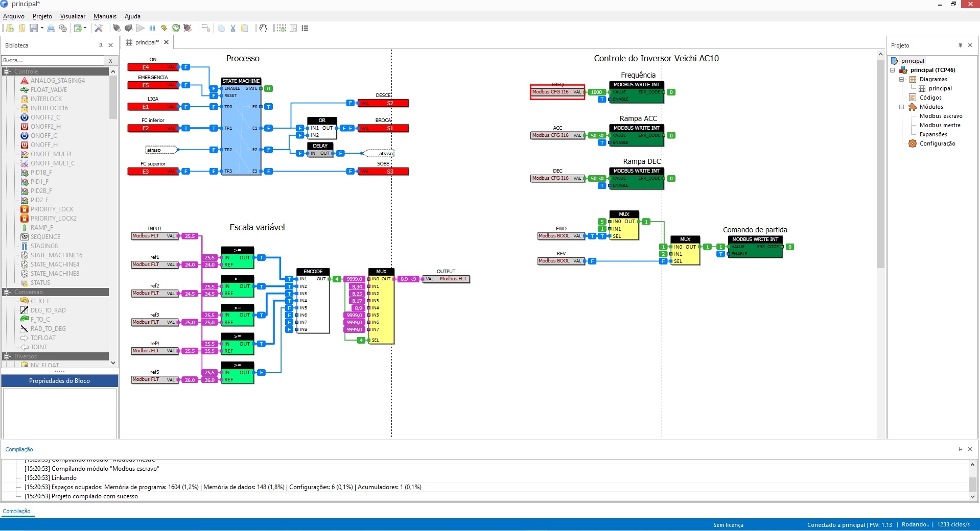Click the copy pages icon
This screenshot has width=980, height=531.
click(221, 28)
